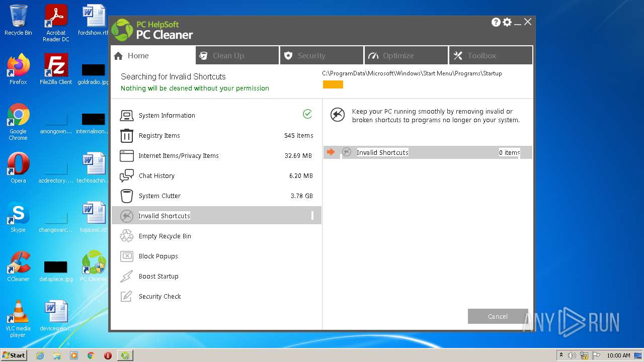
Task: Click the Boost Startup lightning icon
Action: pos(127,277)
